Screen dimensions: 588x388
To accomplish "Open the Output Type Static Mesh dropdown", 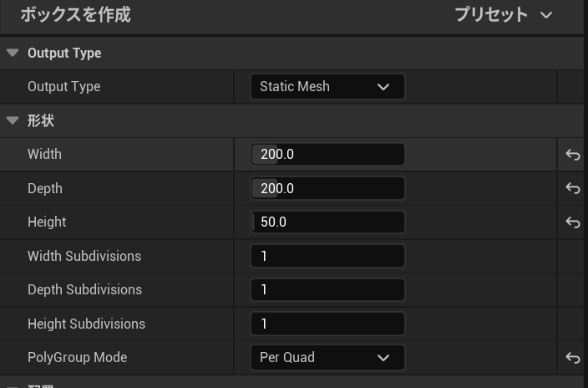I will pyautogui.click(x=327, y=86).
